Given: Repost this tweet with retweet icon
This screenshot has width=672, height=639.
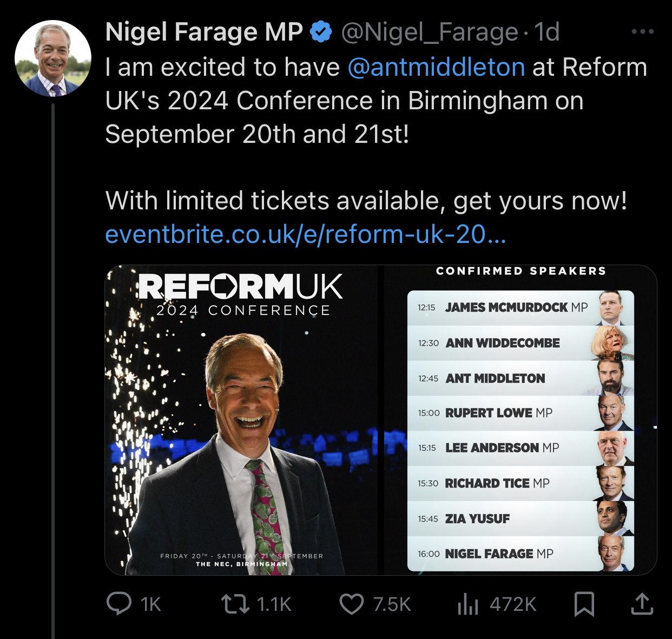Looking at the screenshot, I should [235, 604].
